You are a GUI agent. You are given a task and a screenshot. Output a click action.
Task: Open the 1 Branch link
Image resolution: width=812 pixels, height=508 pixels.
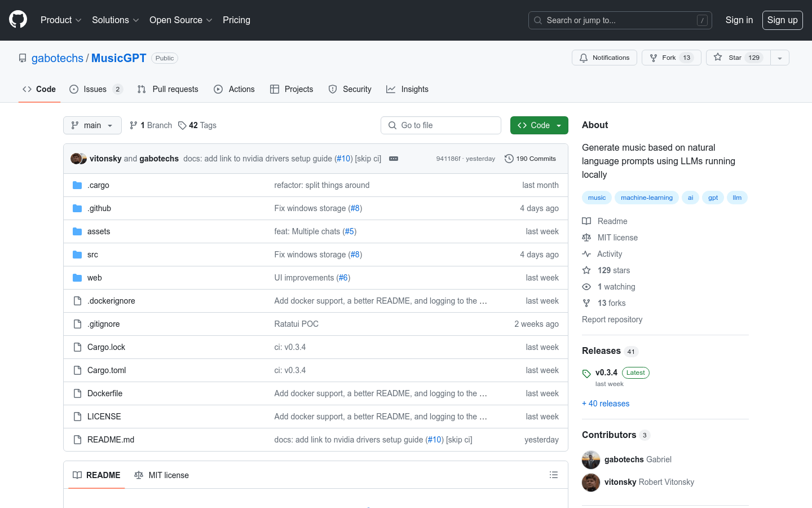coord(151,125)
